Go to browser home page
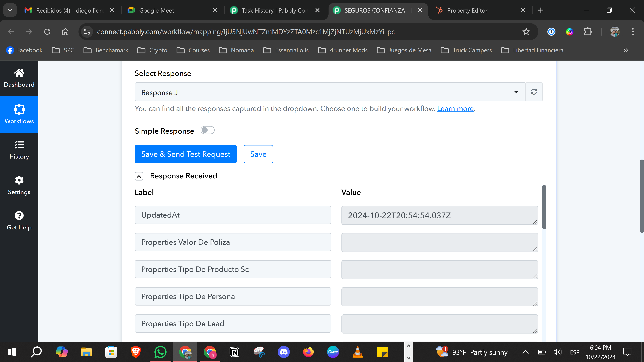Viewport: 644px width, 362px height. [65, 32]
